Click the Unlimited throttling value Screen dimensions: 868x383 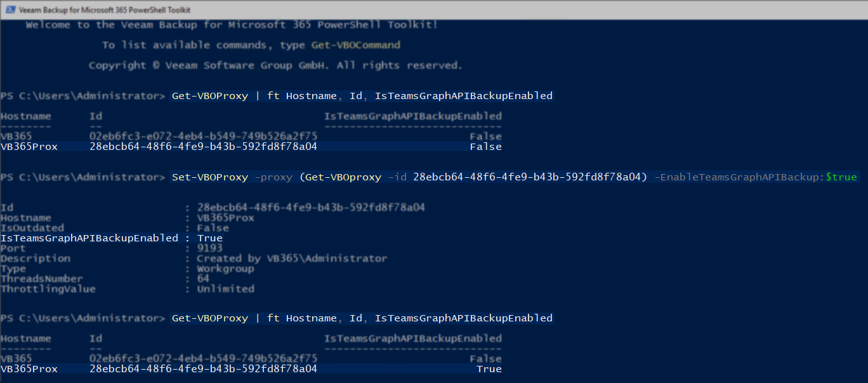226,289
